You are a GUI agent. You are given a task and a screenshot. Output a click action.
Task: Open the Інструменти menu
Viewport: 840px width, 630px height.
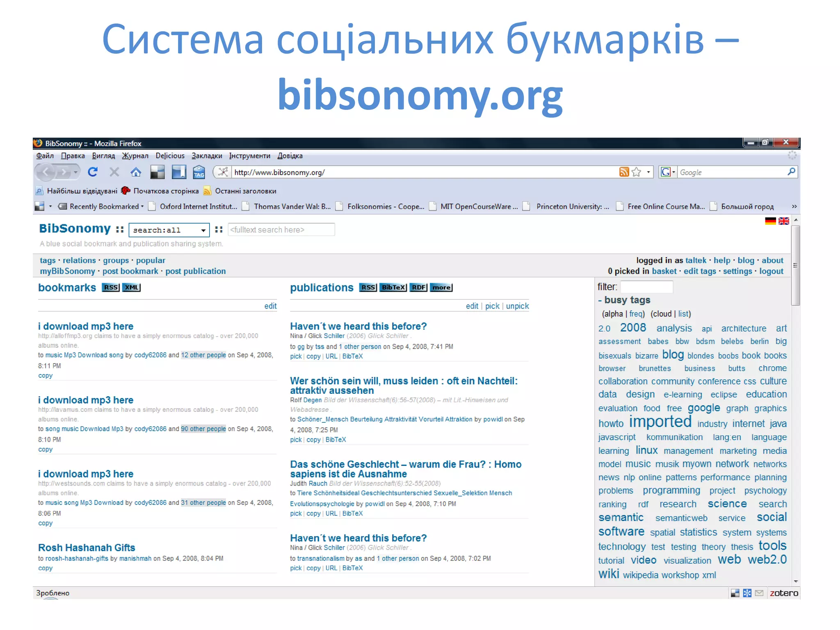pyautogui.click(x=249, y=156)
